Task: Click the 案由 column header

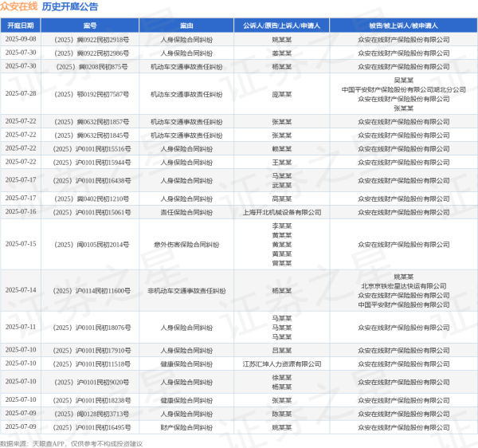Action: [186, 26]
